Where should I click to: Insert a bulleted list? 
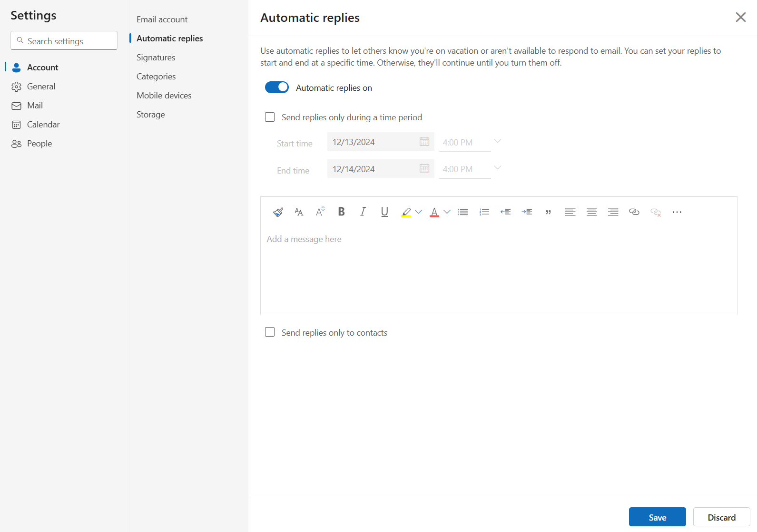463,212
